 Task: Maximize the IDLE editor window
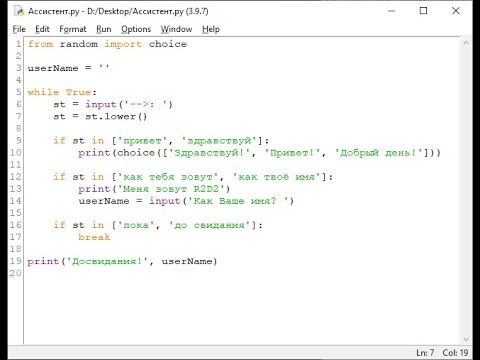pyautogui.click(x=423, y=11)
